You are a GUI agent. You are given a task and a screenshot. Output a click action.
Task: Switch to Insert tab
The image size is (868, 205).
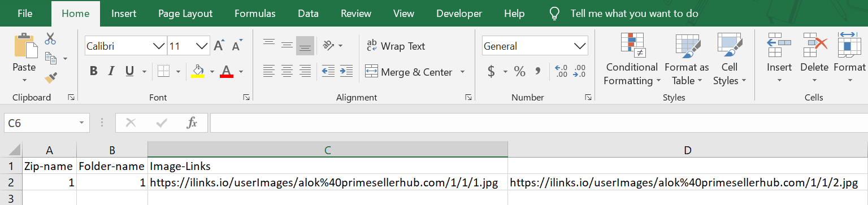point(123,14)
